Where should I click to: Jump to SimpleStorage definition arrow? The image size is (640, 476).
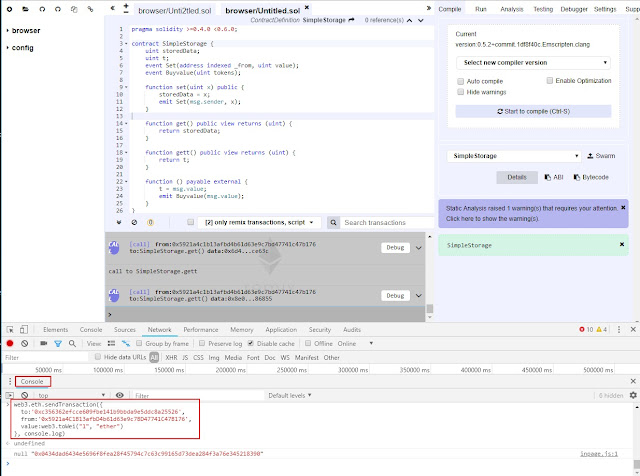coord(351,20)
